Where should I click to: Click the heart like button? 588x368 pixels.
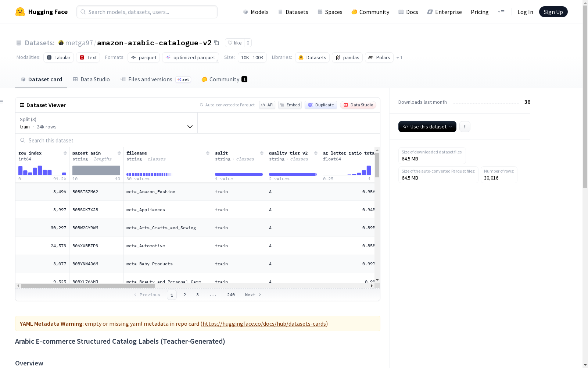(x=234, y=43)
